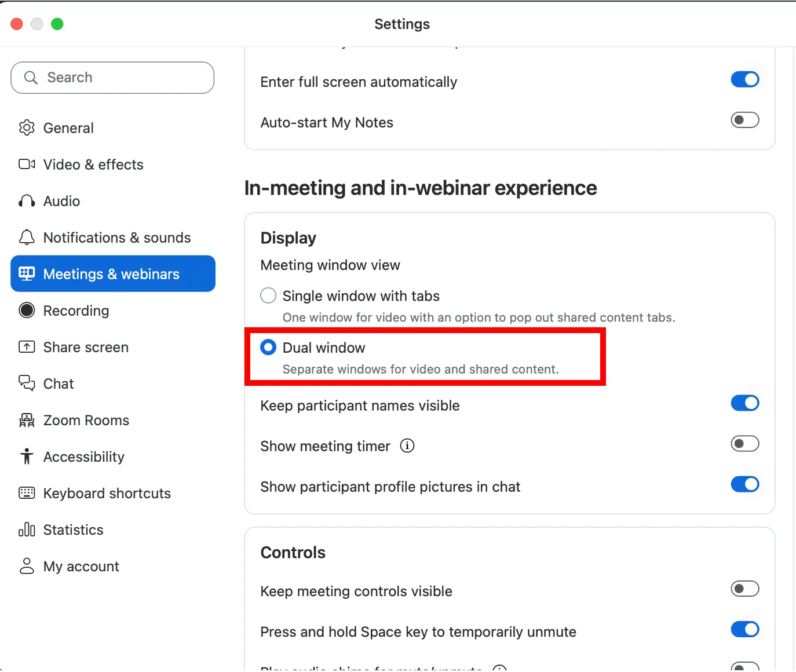Turn on Auto-start My Notes
Image resolution: width=796 pixels, height=672 pixels.
point(745,120)
